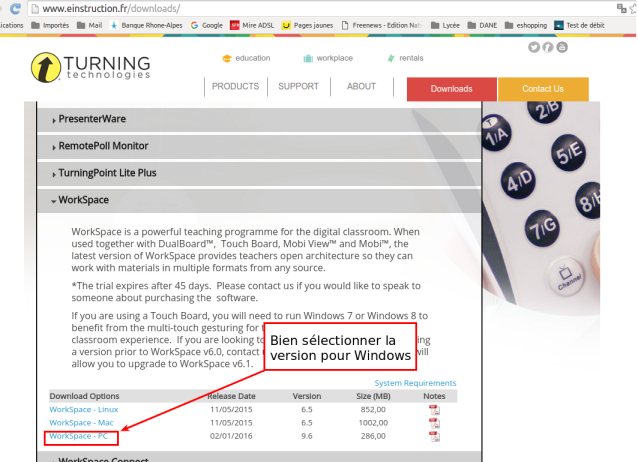Go to the rentals section

click(x=405, y=58)
